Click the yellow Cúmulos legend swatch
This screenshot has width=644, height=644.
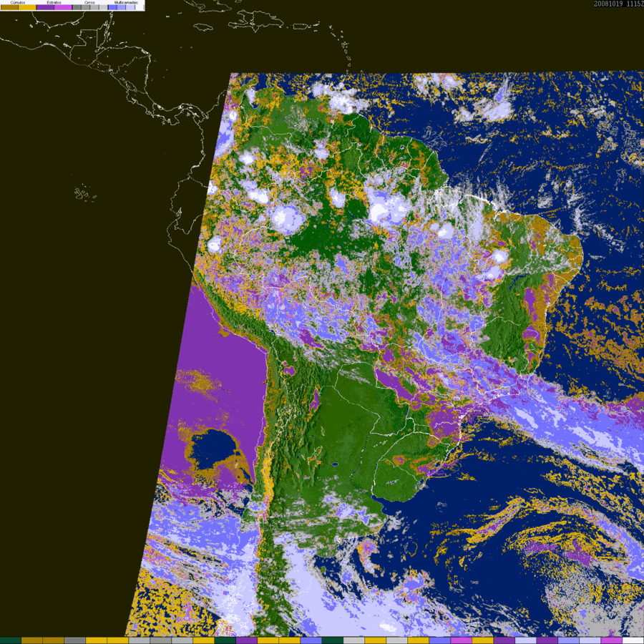pos(27,7)
